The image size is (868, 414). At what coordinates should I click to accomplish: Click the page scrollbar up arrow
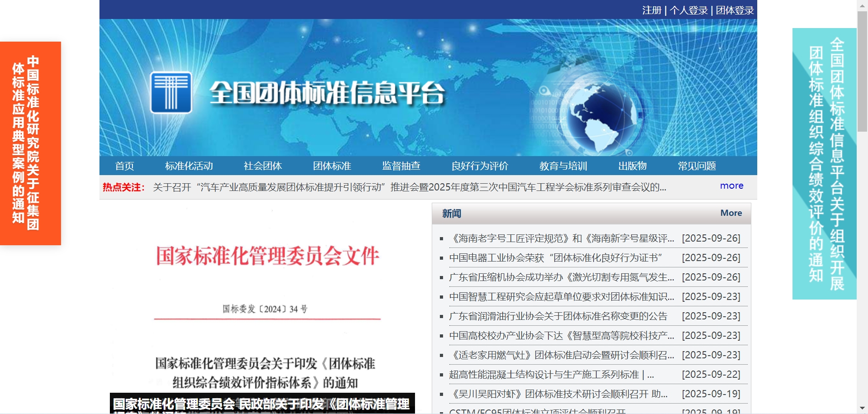[862, 5]
